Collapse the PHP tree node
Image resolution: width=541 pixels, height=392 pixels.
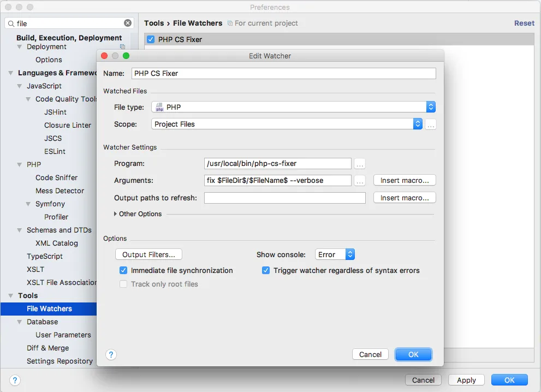(19, 165)
